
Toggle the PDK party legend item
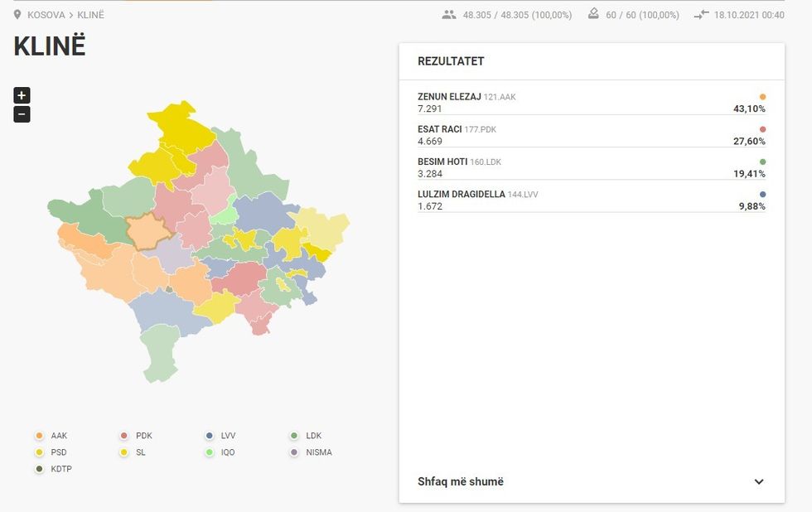[x=137, y=436]
